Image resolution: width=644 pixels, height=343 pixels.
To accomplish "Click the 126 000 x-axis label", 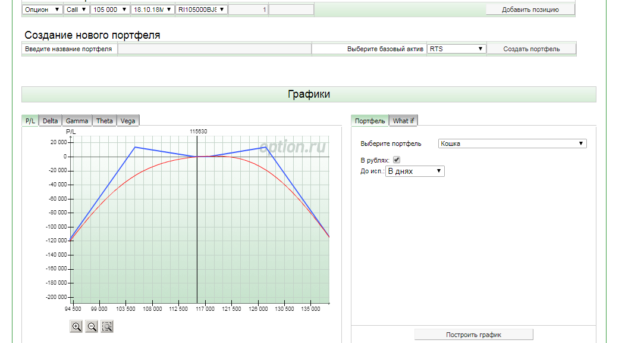I will 258,309.
